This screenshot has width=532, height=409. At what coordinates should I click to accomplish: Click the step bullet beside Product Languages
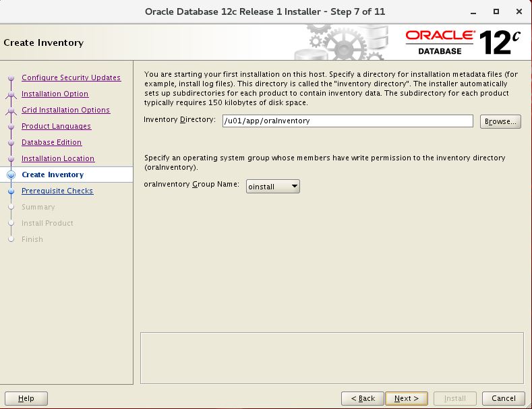pyautogui.click(x=11, y=127)
